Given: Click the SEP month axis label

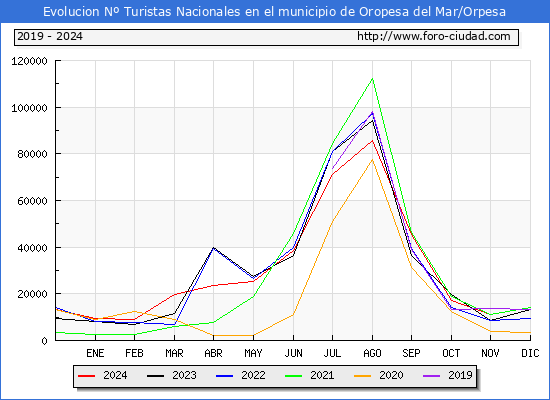Looking at the screenshot, I should point(411,353).
